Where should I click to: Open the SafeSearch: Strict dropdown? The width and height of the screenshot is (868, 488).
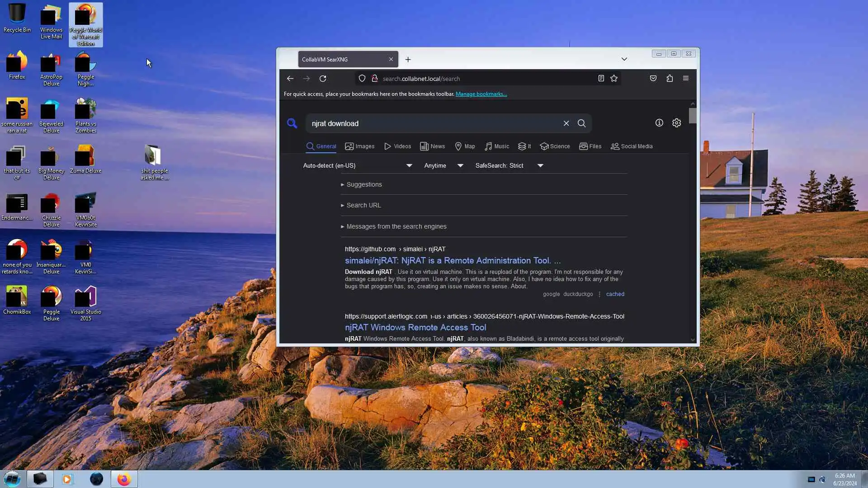point(509,166)
